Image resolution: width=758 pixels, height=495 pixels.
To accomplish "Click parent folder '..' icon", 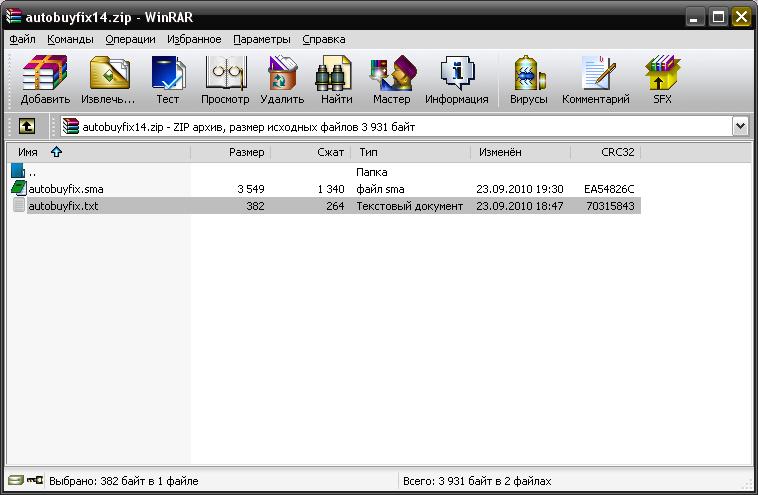I will (18, 171).
